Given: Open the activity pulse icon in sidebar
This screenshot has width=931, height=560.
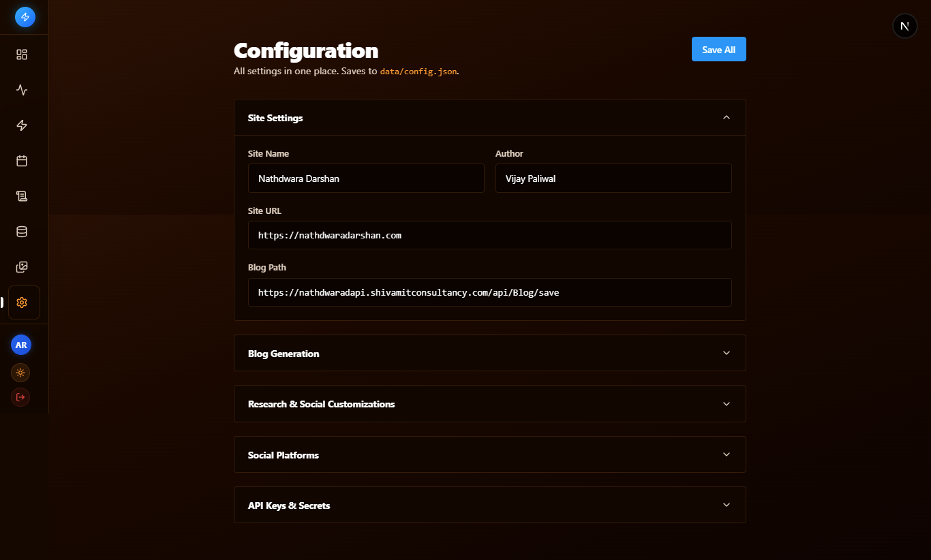Looking at the screenshot, I should (22, 90).
